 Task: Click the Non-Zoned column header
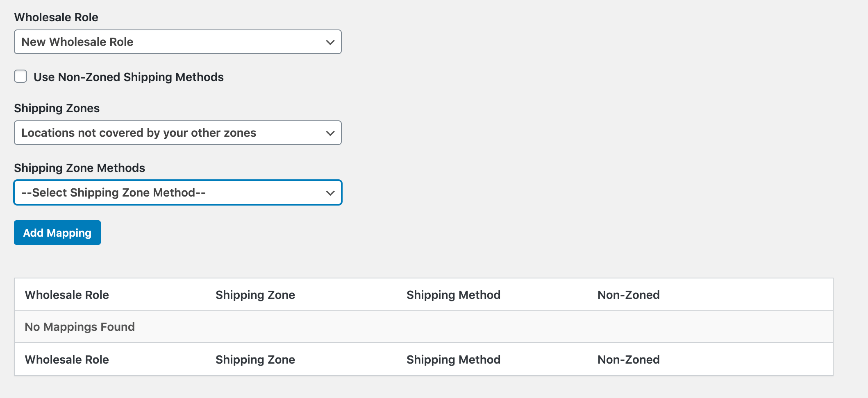tap(629, 295)
